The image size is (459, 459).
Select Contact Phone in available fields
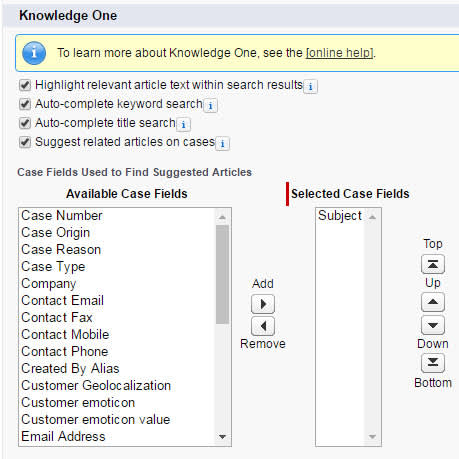tap(117, 352)
